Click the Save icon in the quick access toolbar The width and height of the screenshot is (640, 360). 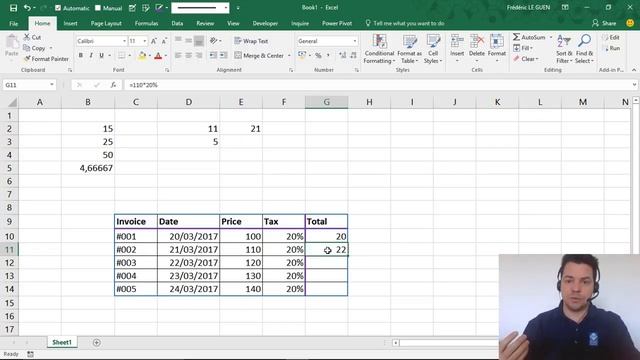[13, 8]
